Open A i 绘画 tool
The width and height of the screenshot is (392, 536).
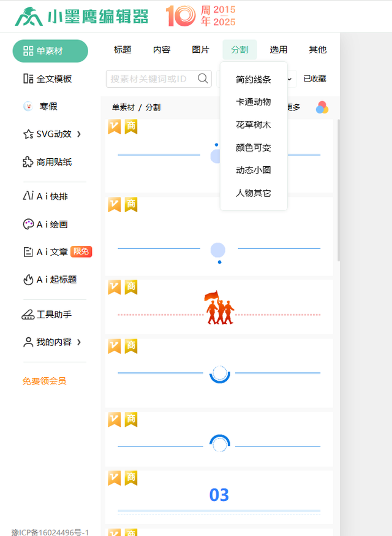[x=52, y=224]
